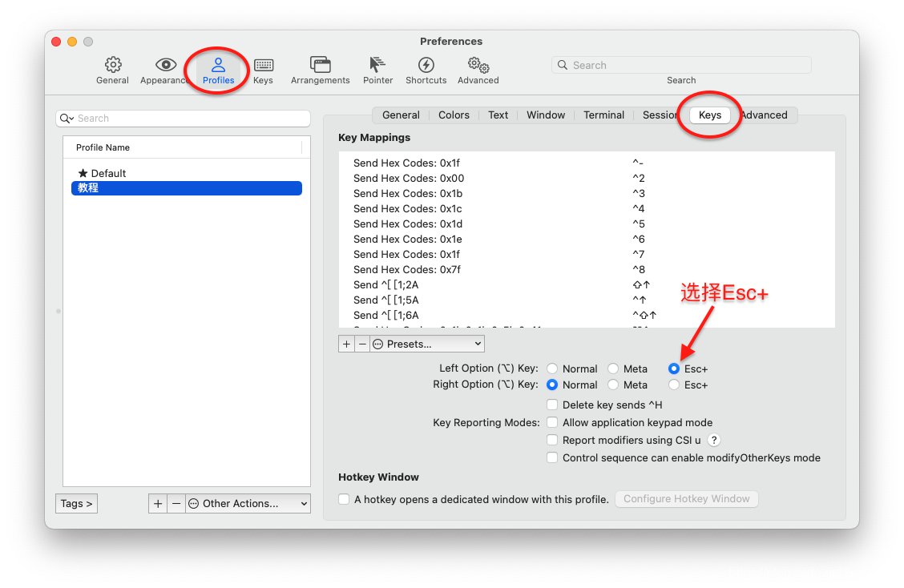Expand the Tags panel button
The width and height of the screenshot is (904, 588).
77,503
